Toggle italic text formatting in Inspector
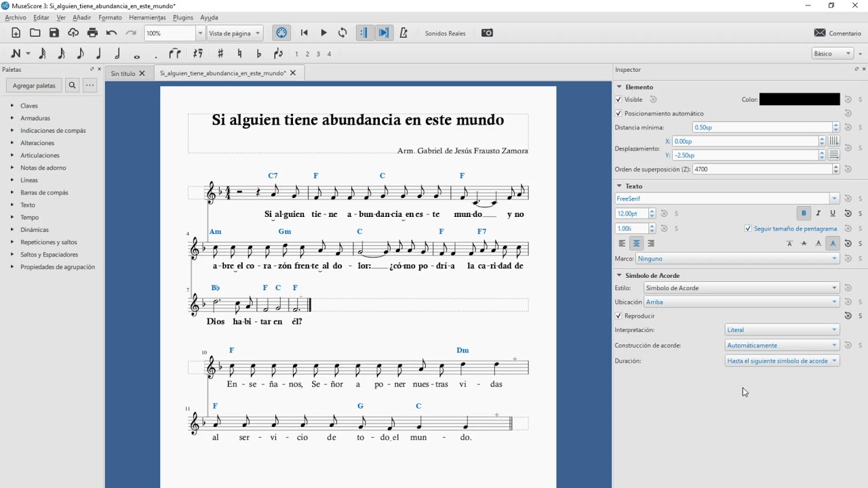 pyautogui.click(x=818, y=213)
